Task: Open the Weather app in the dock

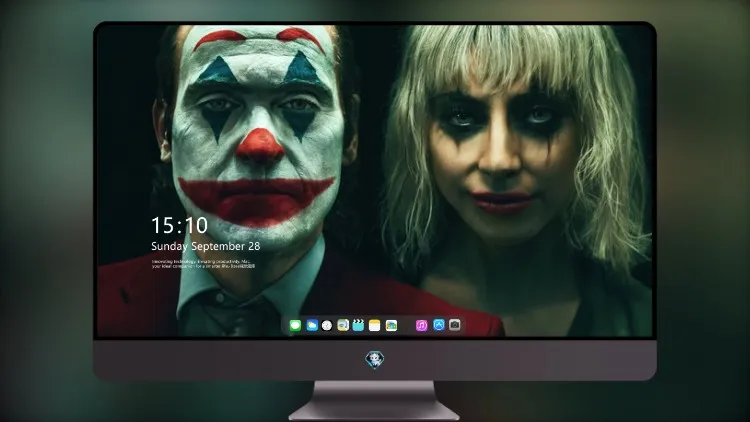Action: pyautogui.click(x=312, y=325)
